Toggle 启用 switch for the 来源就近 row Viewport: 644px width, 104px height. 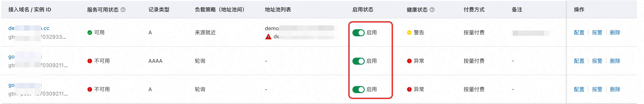tap(358, 33)
